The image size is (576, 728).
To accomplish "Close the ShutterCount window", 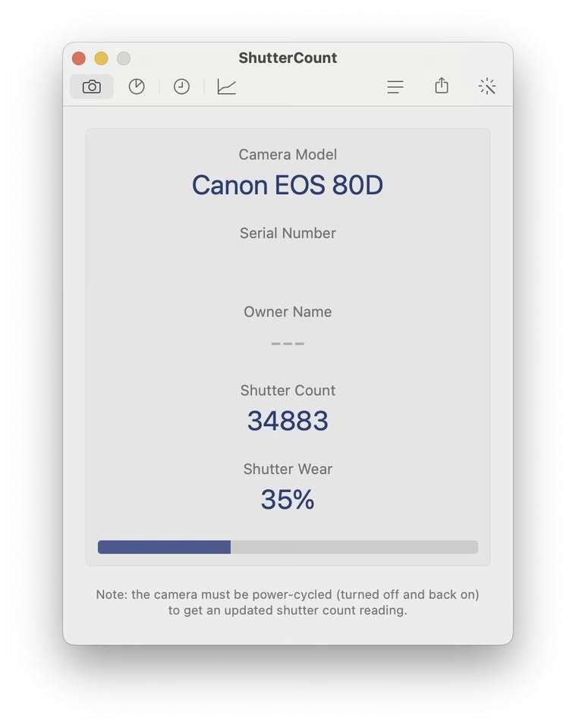I will [x=79, y=58].
